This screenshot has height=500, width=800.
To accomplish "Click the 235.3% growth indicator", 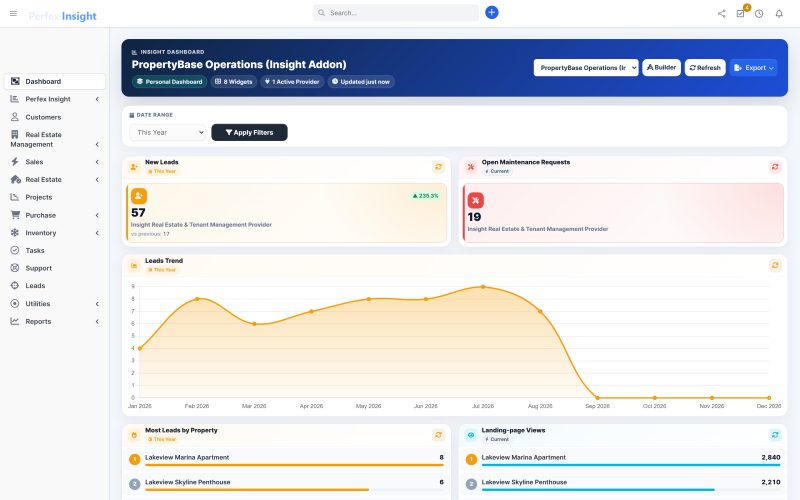I will tap(426, 196).
